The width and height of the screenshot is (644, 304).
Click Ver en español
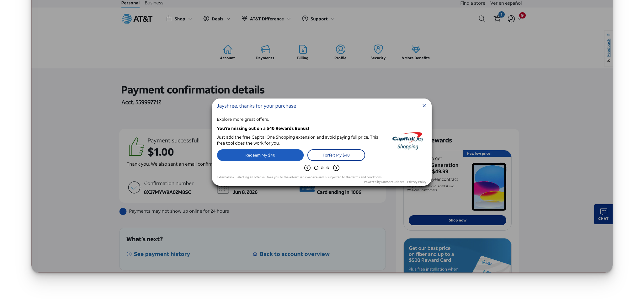[x=506, y=3]
